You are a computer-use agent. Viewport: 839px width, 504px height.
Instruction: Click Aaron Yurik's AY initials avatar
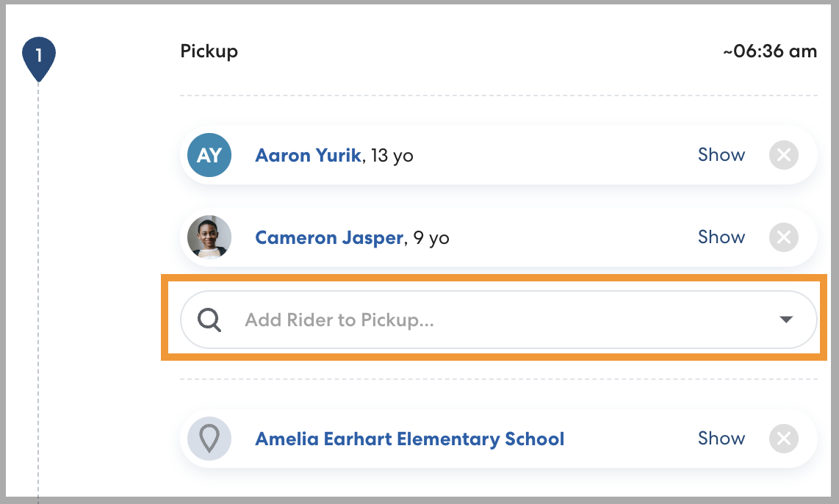[209, 155]
